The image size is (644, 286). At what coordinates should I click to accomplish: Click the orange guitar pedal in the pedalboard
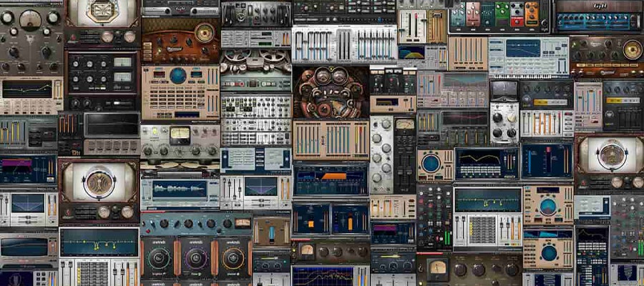point(532,14)
